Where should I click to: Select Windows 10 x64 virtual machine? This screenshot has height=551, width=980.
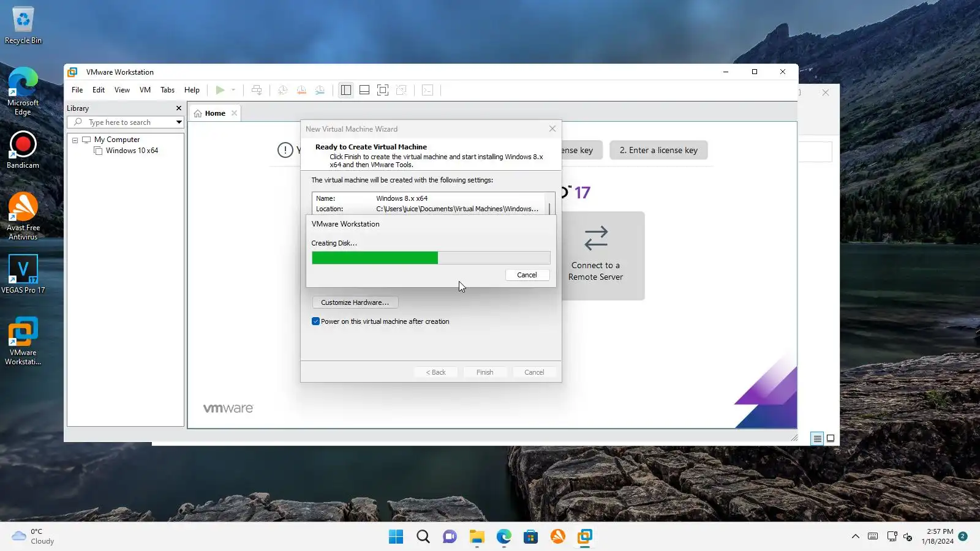point(132,151)
